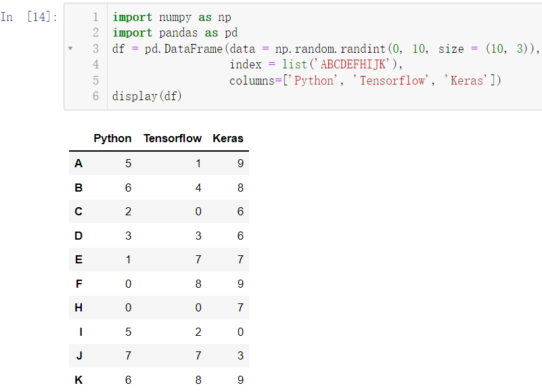The image size is (542, 392).
Task: Click row index label C
Action: (x=78, y=211)
